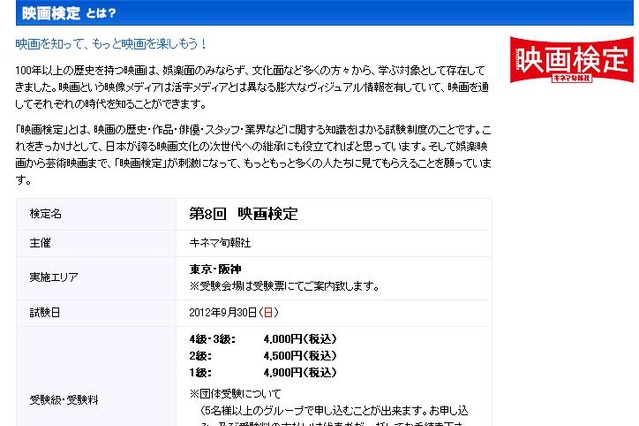
Task: Select the 2級 fee row label
Action: click(x=200, y=356)
